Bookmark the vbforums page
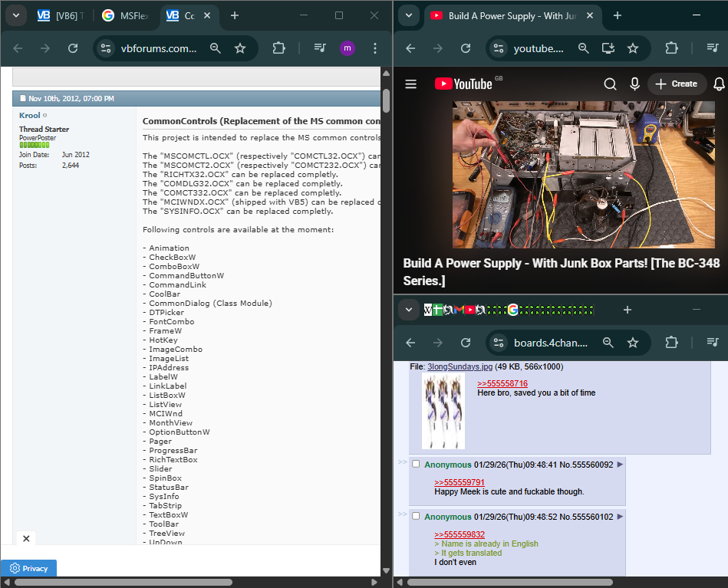The height and width of the screenshot is (588, 728). tap(240, 48)
